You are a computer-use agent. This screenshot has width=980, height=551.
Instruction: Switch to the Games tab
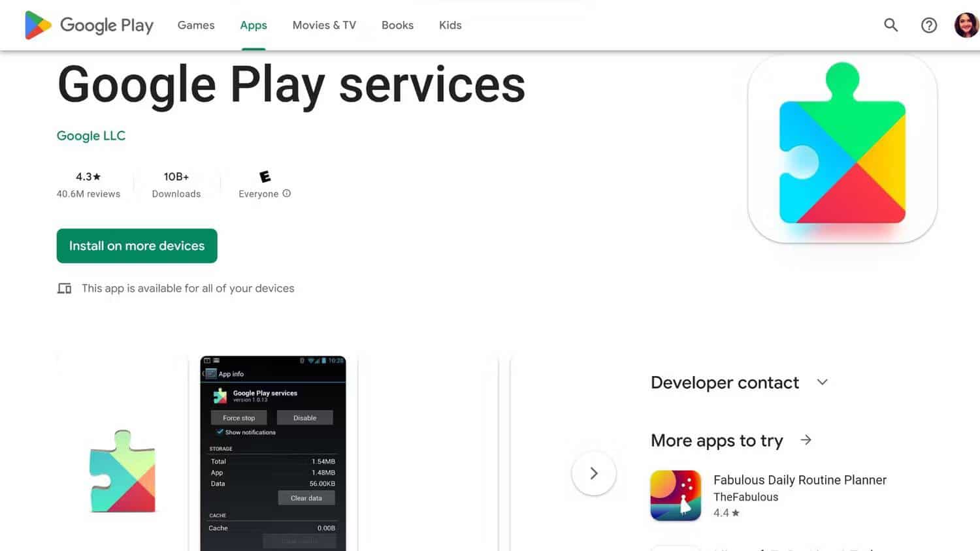(x=195, y=25)
